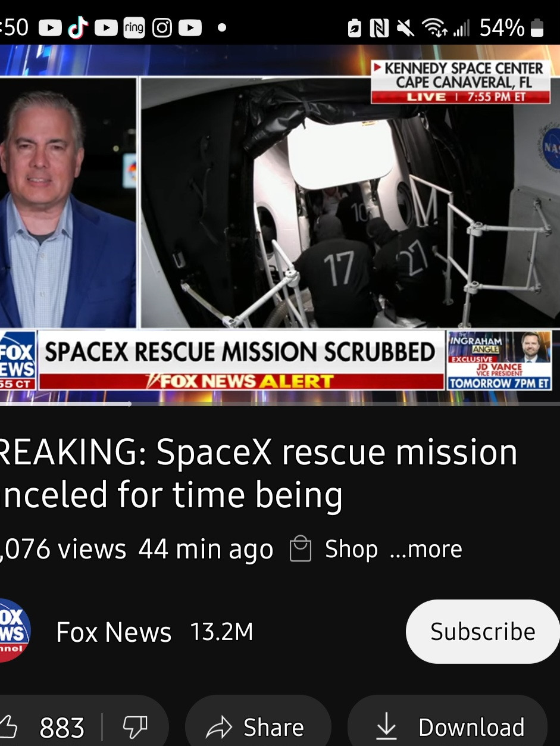Image resolution: width=560 pixels, height=746 pixels.
Task: Tap the 883 likes count
Action: click(62, 728)
